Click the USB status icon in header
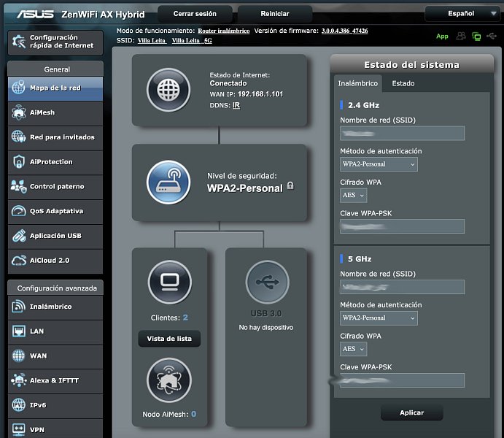 [x=492, y=36]
